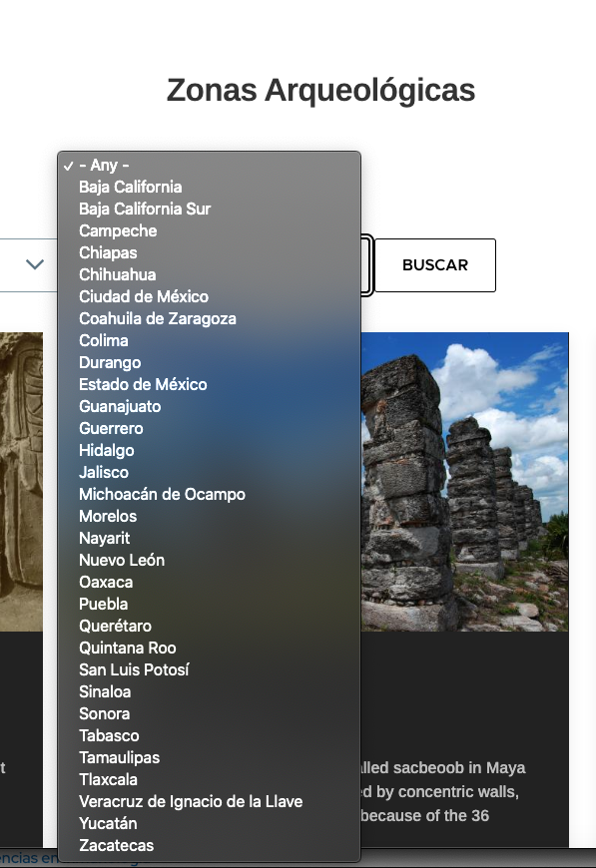This screenshot has width=596, height=868.
Task: Choose Michoacán de Ocampo
Action: click(x=210, y=494)
